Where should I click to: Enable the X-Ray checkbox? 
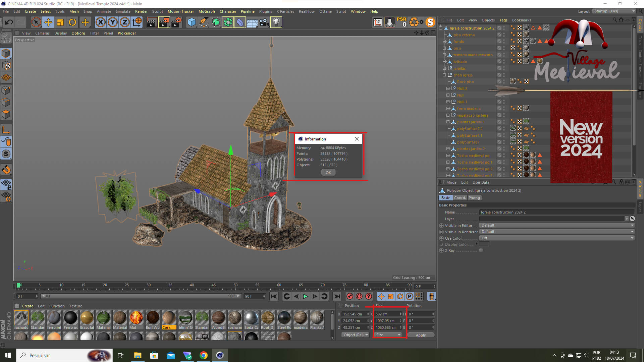click(481, 250)
